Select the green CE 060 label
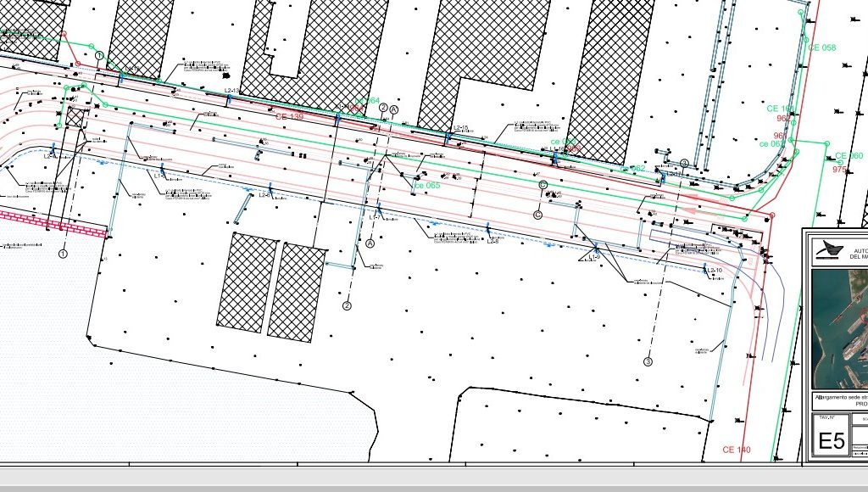 click(848, 156)
